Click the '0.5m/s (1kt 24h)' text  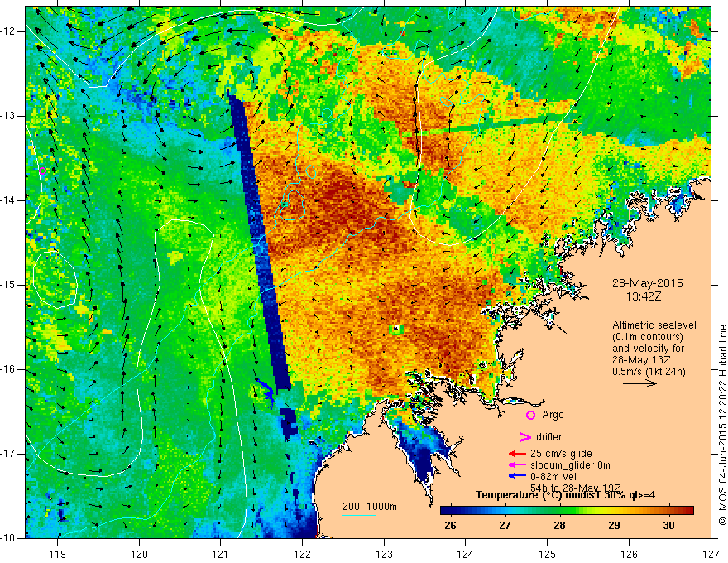649,372
